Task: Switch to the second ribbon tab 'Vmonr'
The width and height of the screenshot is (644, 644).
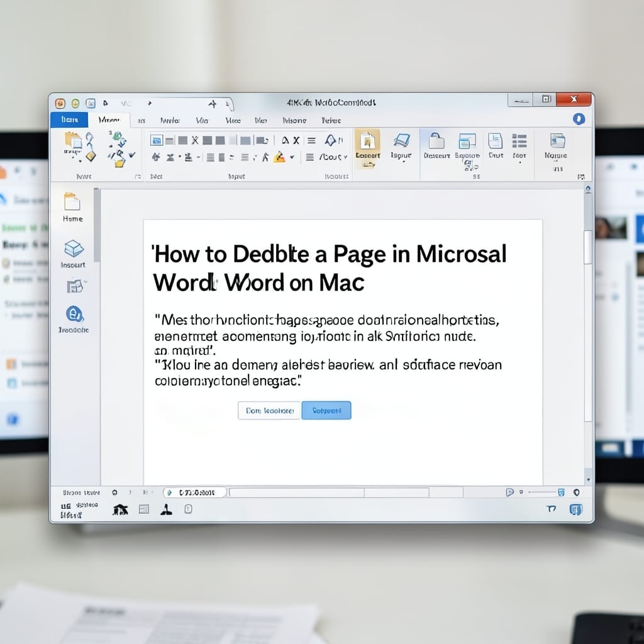Action: (109, 120)
